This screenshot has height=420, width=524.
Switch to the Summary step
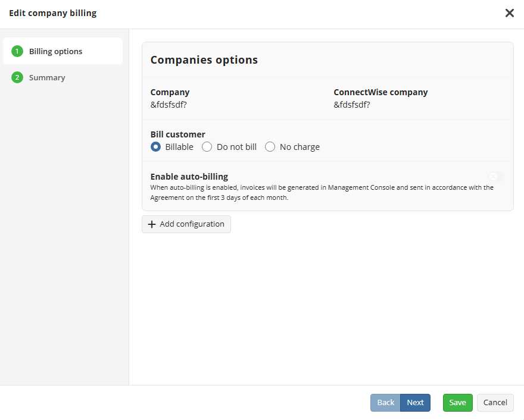click(x=47, y=77)
